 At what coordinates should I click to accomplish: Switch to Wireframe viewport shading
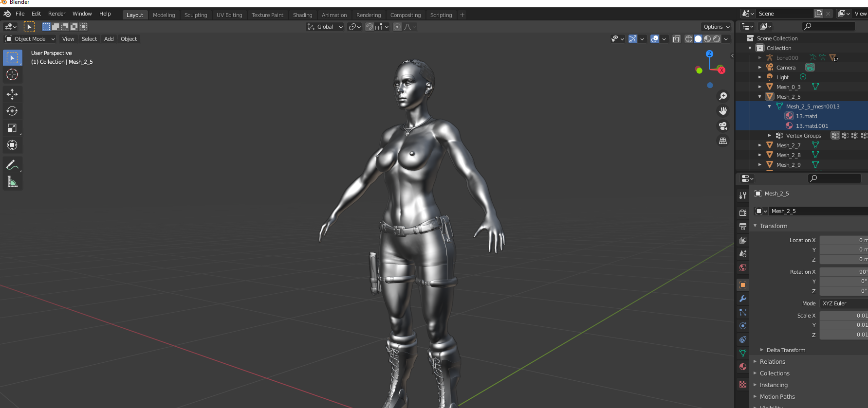click(x=689, y=39)
